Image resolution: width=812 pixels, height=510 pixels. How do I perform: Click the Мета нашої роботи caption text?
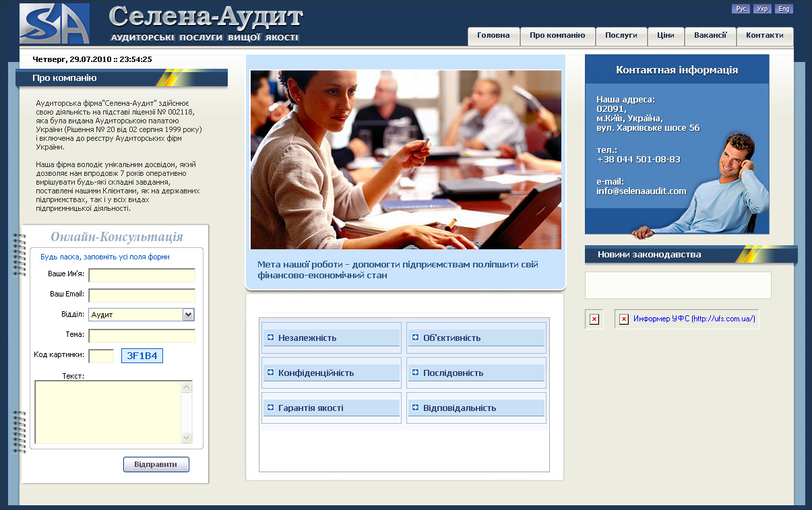pyautogui.click(x=398, y=269)
